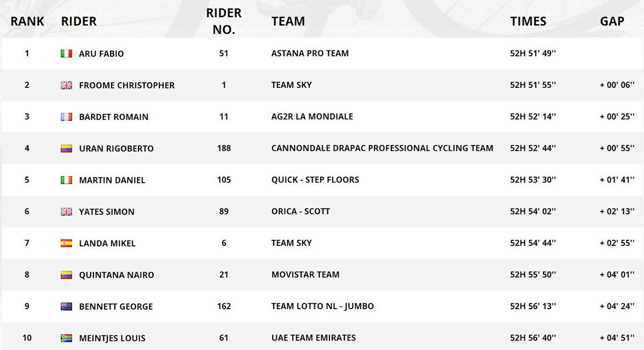This screenshot has height=350, width=644.
Task: Click the New Zealand flag by Bennett George
Action: tap(66, 307)
